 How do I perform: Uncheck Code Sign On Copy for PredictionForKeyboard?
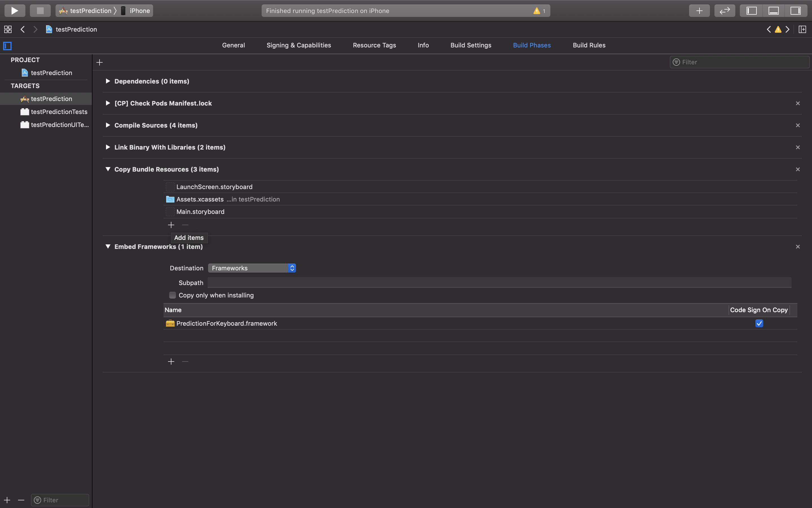click(759, 323)
